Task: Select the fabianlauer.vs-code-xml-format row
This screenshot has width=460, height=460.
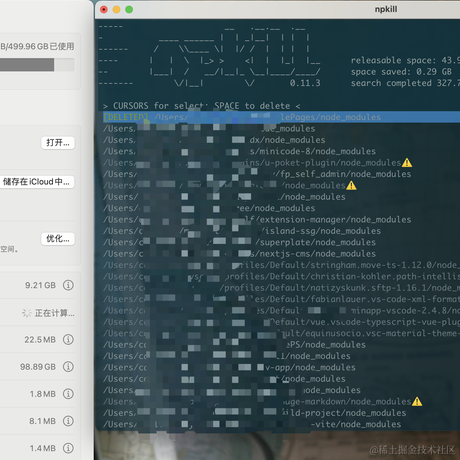Action: point(281,299)
